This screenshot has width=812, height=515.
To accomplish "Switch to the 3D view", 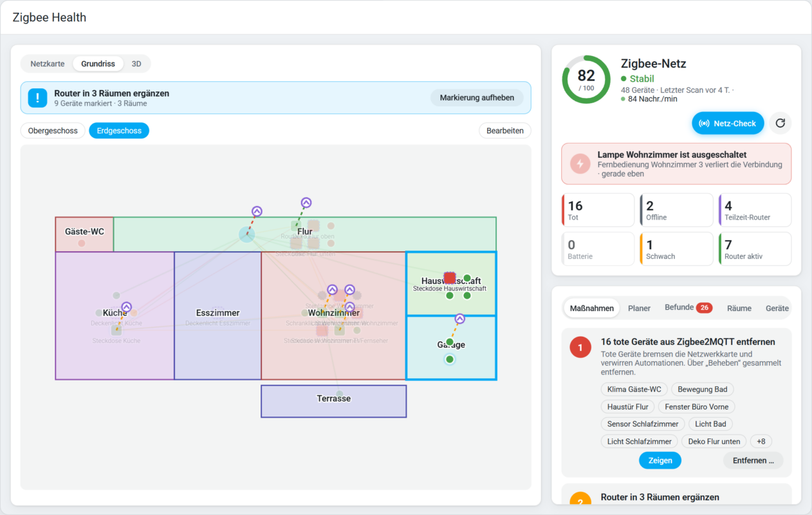I will click(136, 64).
